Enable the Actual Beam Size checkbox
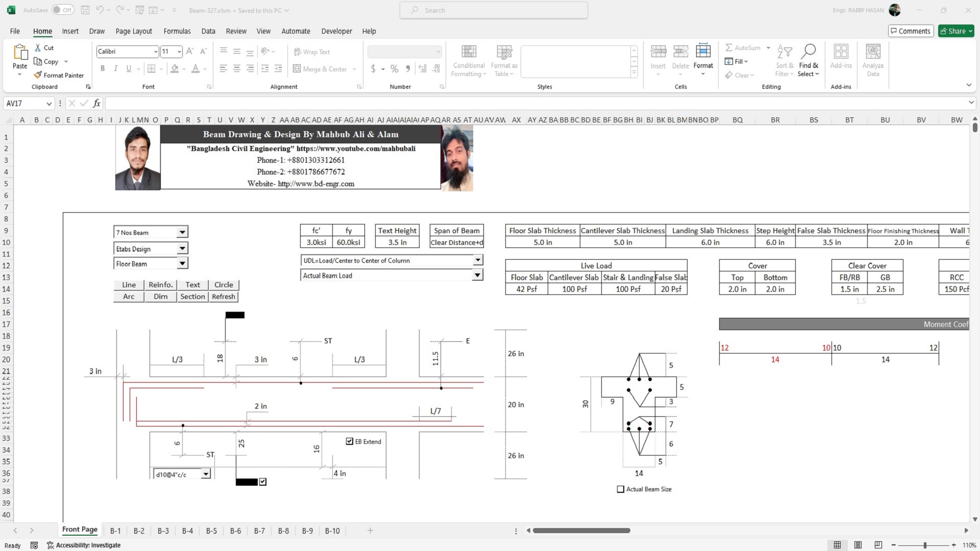980x551 pixels. pyautogui.click(x=621, y=489)
